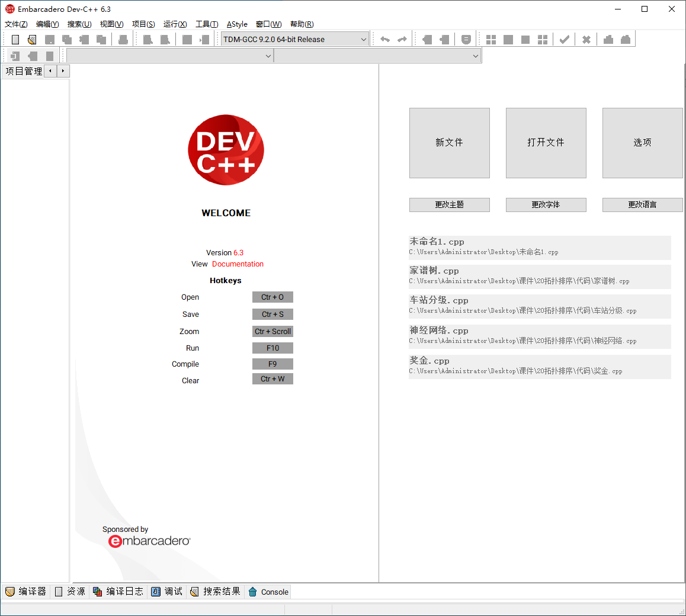Image resolution: width=686 pixels, height=616 pixels.
Task: Click the 选项 button
Action: pyautogui.click(x=642, y=143)
